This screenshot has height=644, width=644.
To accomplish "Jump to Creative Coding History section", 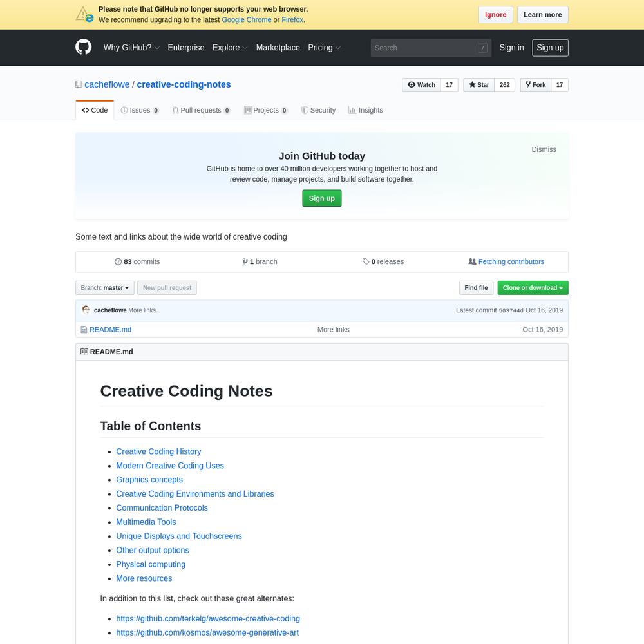I will click(158, 451).
